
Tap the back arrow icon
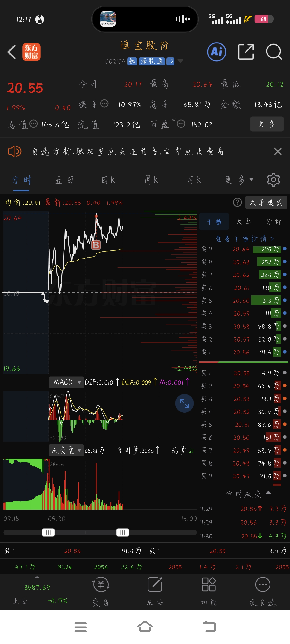[x=12, y=52]
